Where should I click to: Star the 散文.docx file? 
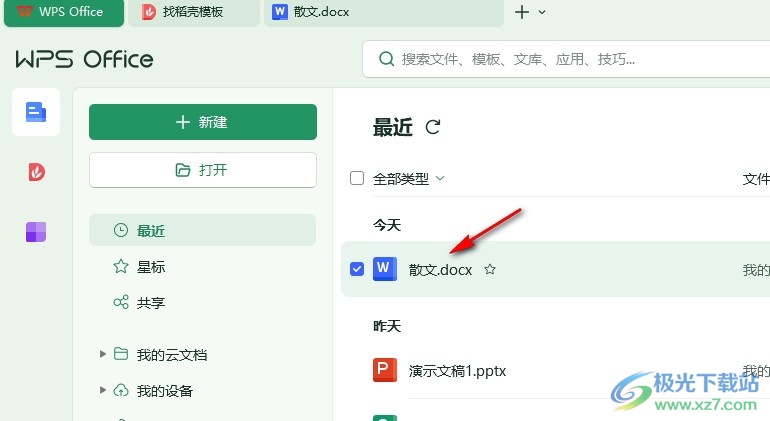click(490, 269)
